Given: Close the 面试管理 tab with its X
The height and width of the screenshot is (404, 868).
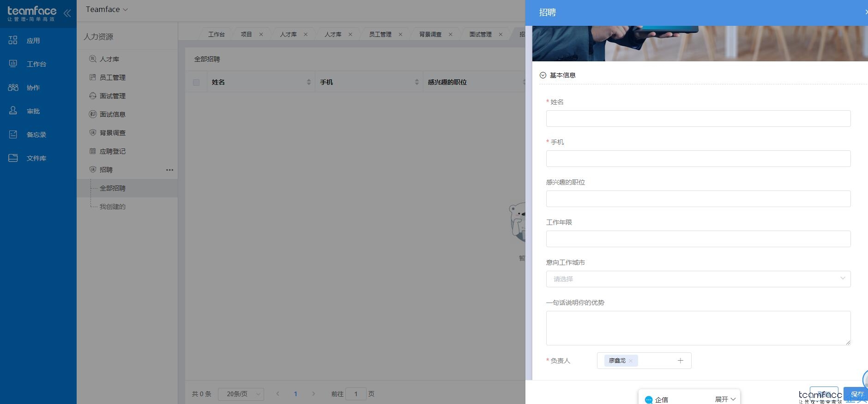Looking at the screenshot, I should (x=500, y=34).
